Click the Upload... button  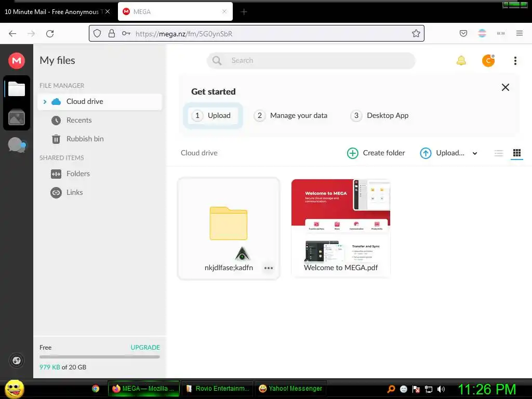[x=442, y=153]
